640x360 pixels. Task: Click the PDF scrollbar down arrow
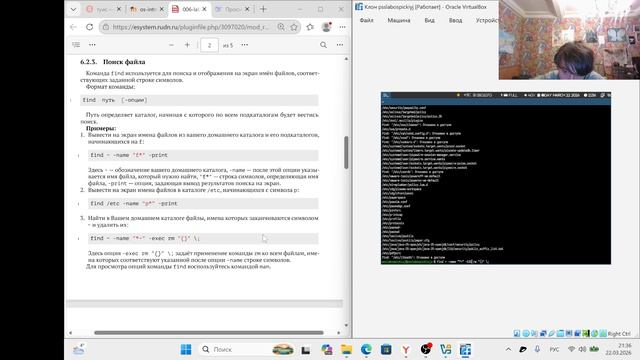[346, 325]
